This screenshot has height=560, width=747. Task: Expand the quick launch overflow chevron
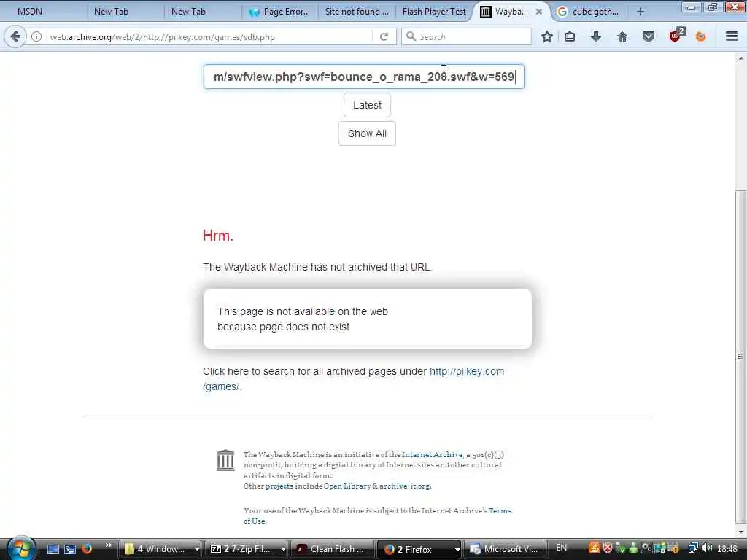tap(109, 545)
